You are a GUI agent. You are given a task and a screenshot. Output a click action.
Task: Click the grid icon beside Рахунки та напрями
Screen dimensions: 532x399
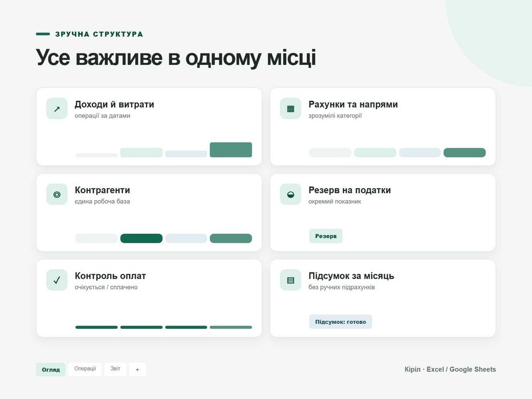(290, 108)
